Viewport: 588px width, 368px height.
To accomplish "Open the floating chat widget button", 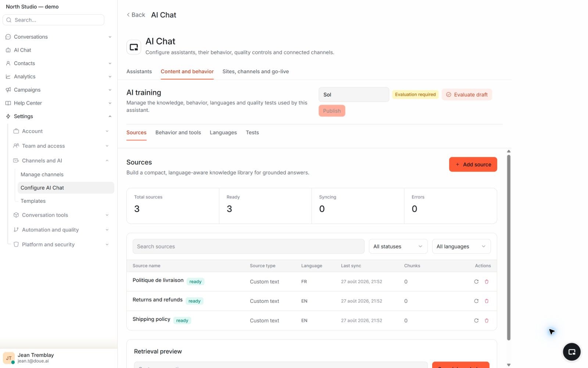I will click(571, 352).
